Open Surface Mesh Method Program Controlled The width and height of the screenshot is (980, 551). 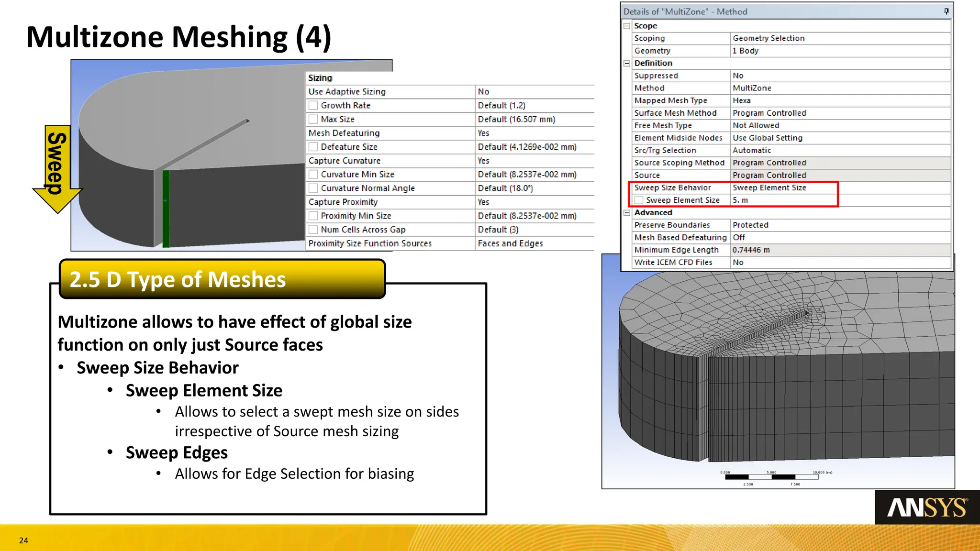840,113
